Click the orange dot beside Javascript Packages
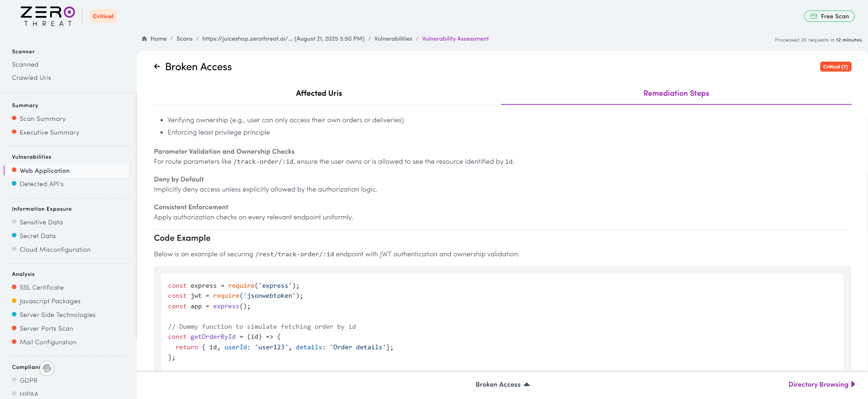The image size is (868, 399). pyautogui.click(x=14, y=301)
